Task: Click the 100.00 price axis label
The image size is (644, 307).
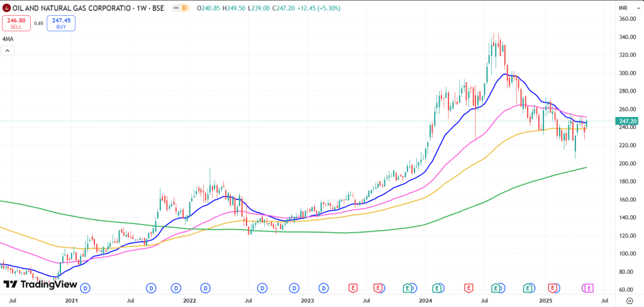Action: pos(628,254)
